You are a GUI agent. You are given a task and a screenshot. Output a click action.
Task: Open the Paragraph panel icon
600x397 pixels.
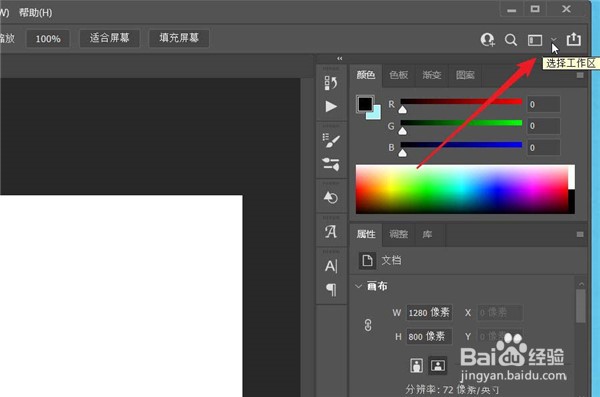(x=331, y=289)
